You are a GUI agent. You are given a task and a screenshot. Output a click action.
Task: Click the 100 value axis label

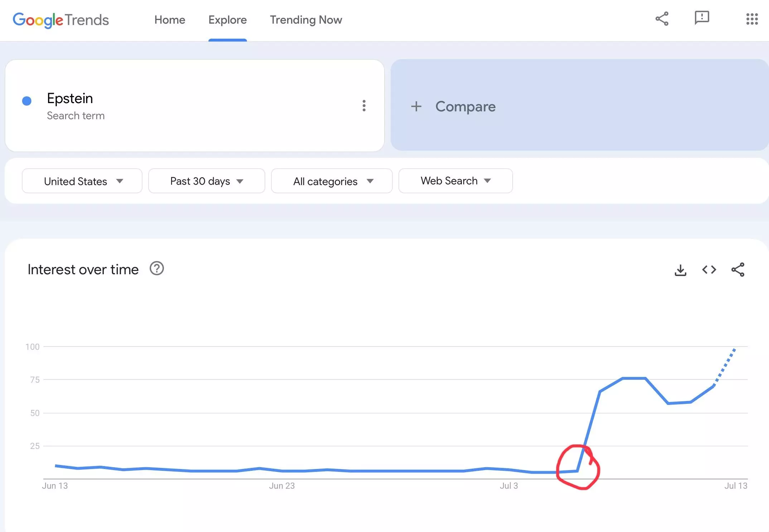tap(33, 347)
